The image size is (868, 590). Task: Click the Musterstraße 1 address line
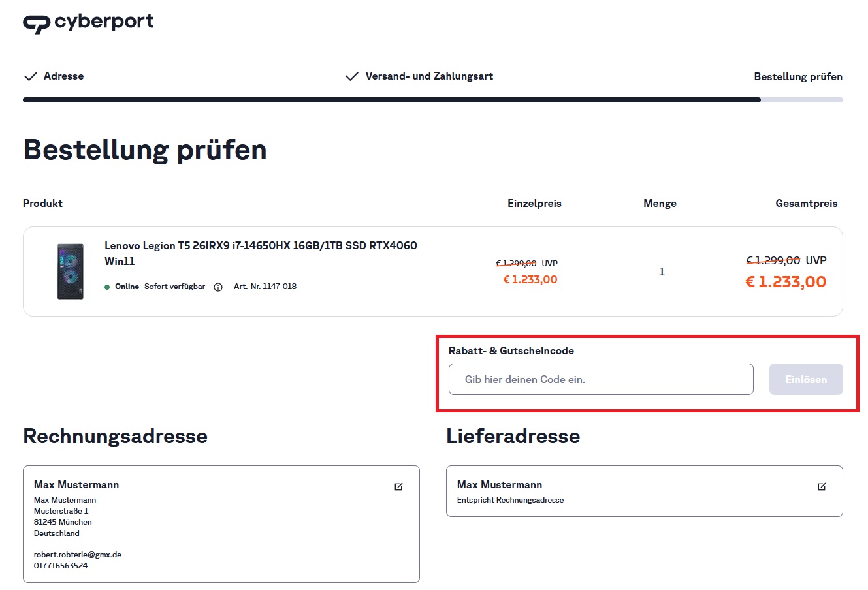click(61, 511)
